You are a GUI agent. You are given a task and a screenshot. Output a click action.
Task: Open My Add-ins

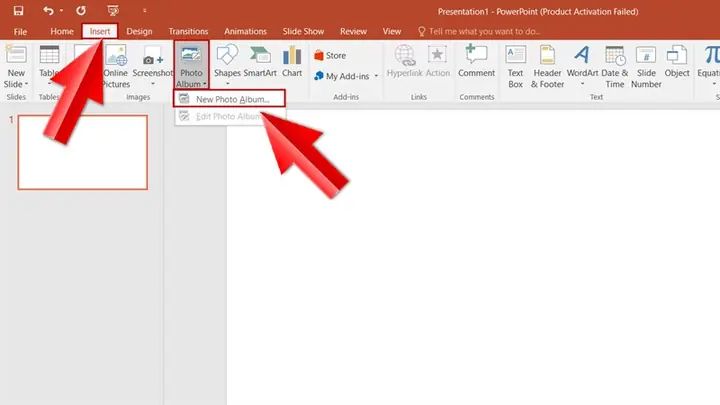point(342,76)
